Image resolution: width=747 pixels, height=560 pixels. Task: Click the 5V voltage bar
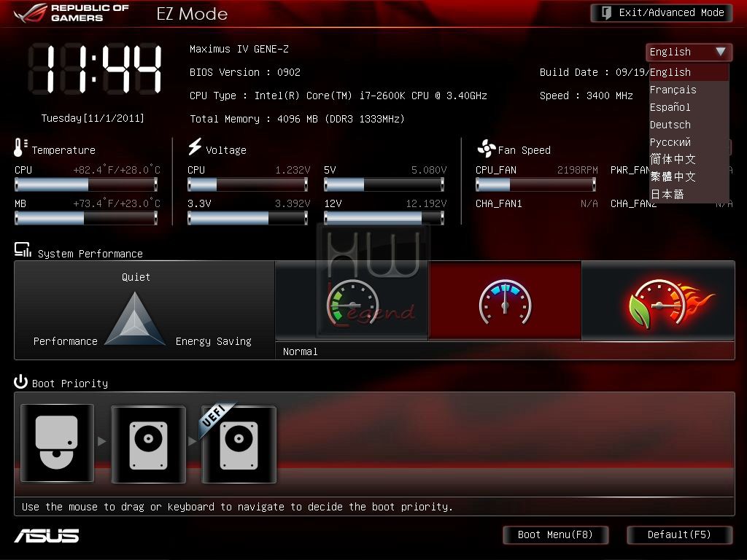click(x=384, y=184)
